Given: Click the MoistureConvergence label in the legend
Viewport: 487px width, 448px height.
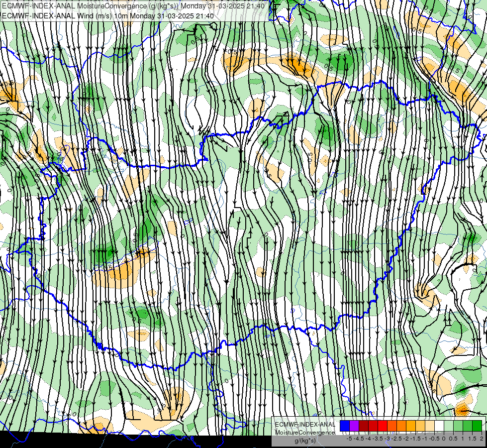Looking at the screenshot, I should point(305,433).
